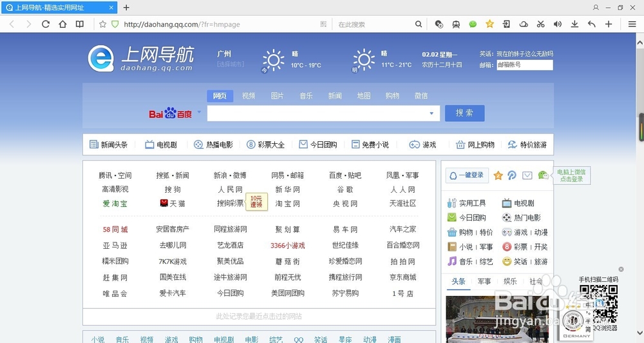This screenshot has width=644, height=343.
Task: Click the green security shield icon
Action: [x=115, y=24]
